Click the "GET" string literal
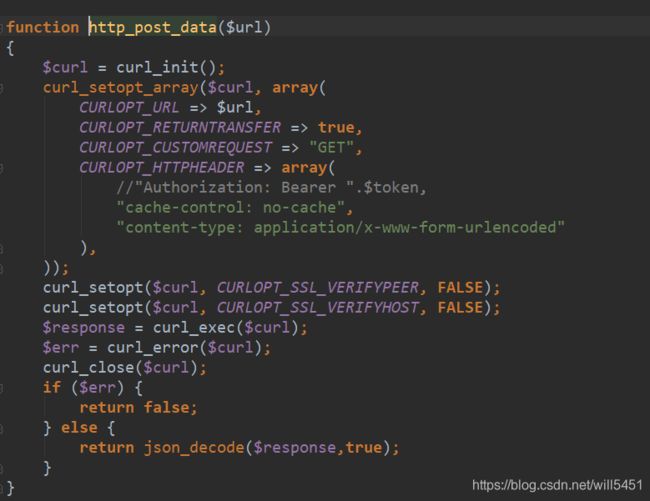Image resolution: width=650 pixels, height=501 pixels. coord(331,148)
